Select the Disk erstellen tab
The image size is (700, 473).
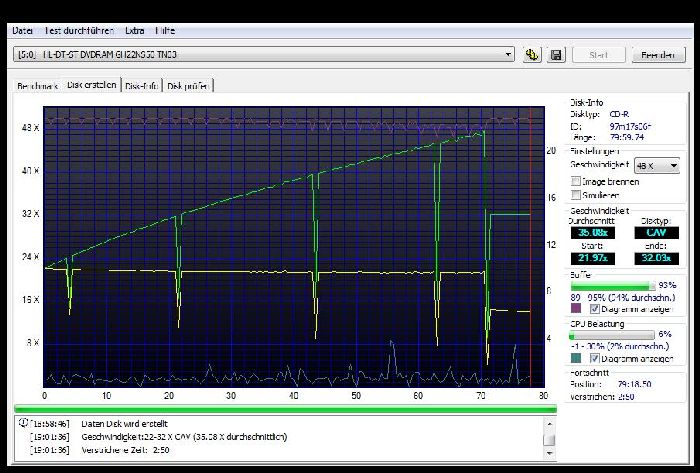92,85
